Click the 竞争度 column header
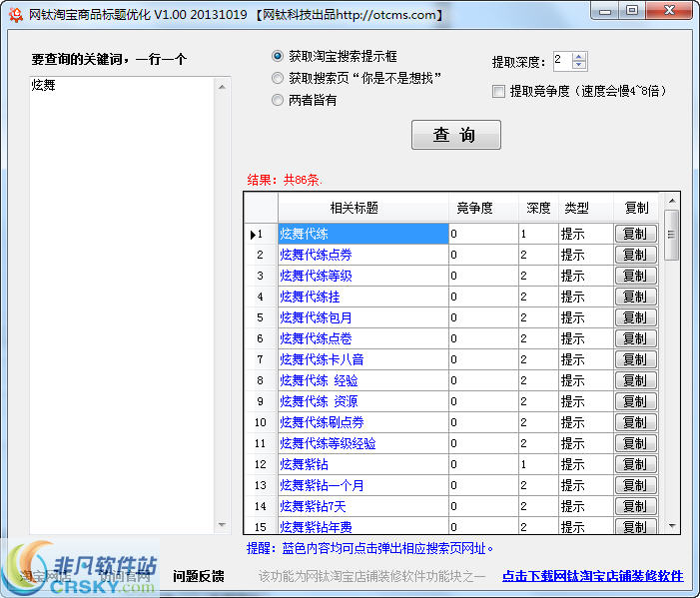700x598 pixels. point(483,208)
